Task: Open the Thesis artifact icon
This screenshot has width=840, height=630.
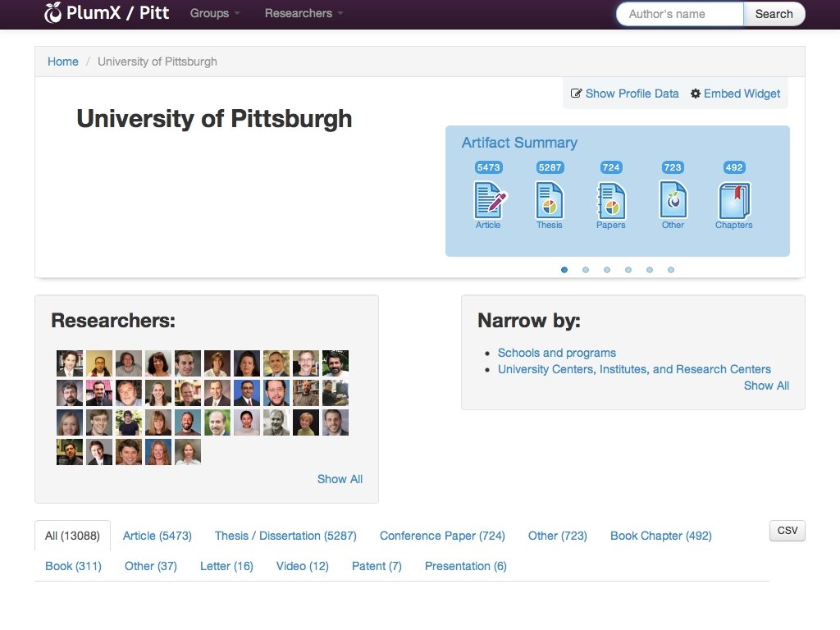Action: [549, 200]
